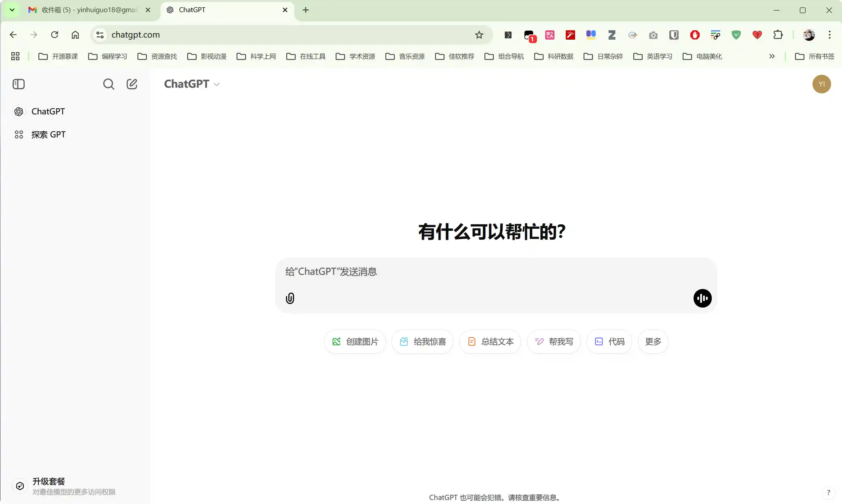Open the chat search magnifier
The width and height of the screenshot is (842, 504).
pyautogui.click(x=108, y=84)
